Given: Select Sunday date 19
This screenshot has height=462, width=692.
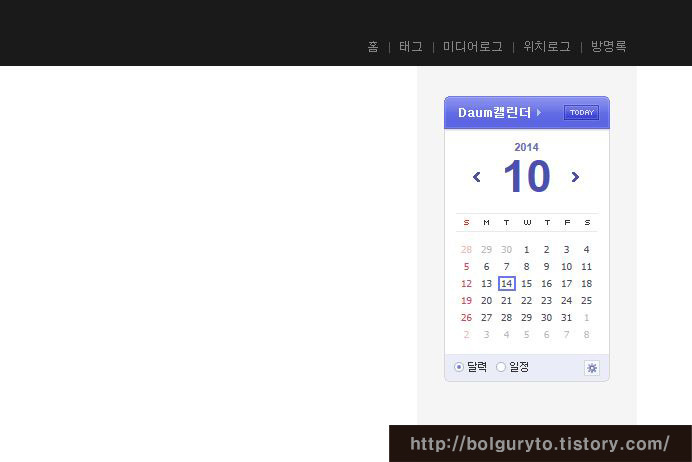Looking at the screenshot, I should tap(466, 301).
